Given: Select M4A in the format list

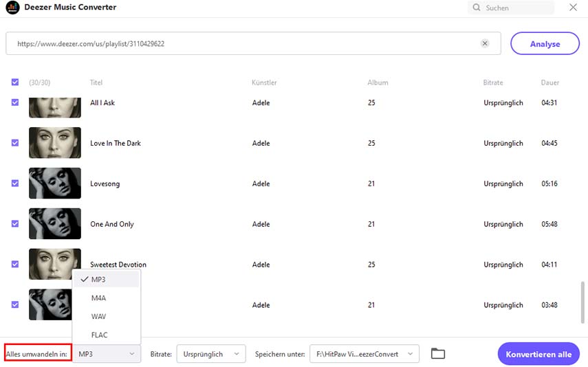Looking at the screenshot, I should pos(107,298).
